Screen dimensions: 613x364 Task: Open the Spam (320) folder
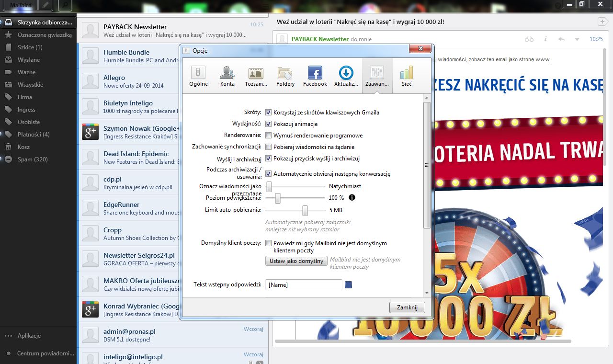[x=38, y=159]
